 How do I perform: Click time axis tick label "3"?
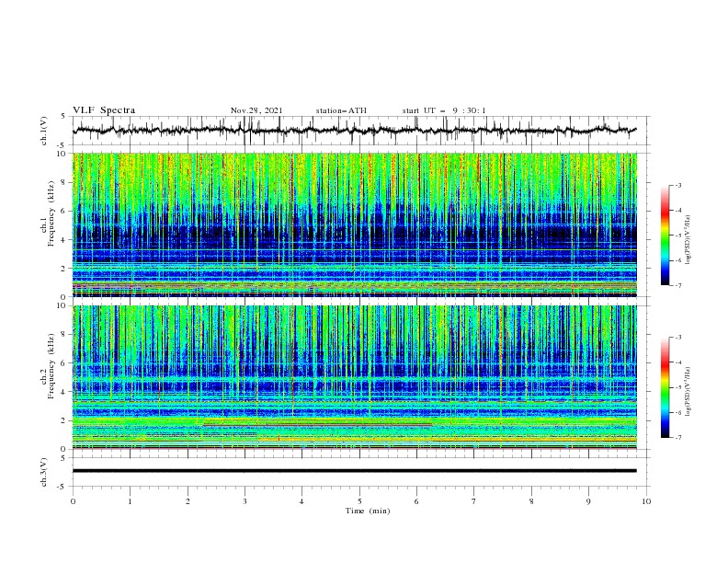pyautogui.click(x=245, y=501)
